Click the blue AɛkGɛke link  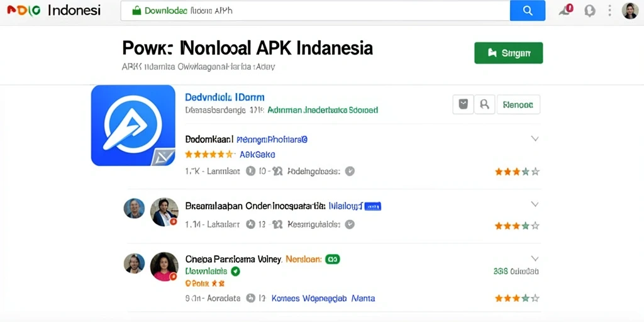[257, 155]
